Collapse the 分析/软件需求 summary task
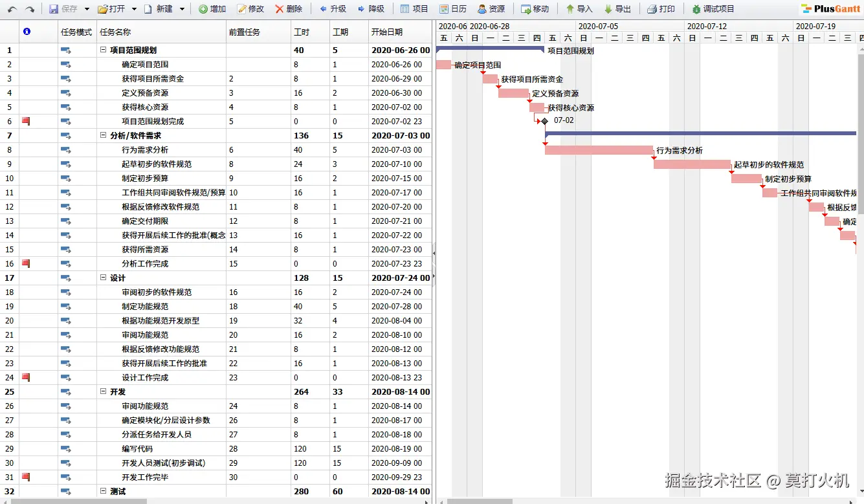This screenshot has width=864, height=504. point(104,135)
